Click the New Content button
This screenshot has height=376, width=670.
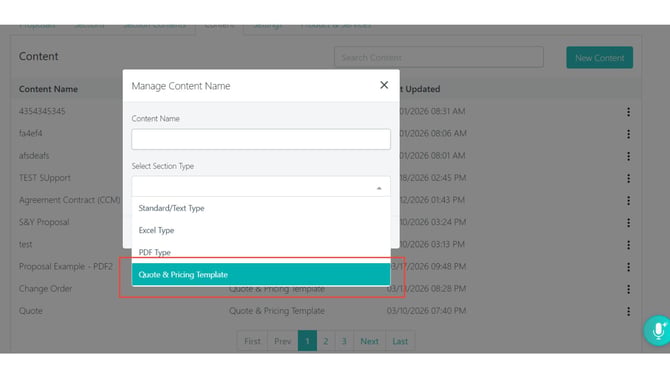pyautogui.click(x=599, y=58)
